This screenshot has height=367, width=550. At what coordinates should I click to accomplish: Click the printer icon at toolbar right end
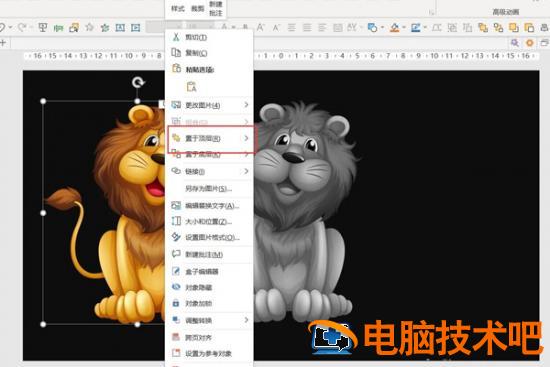coord(545,28)
